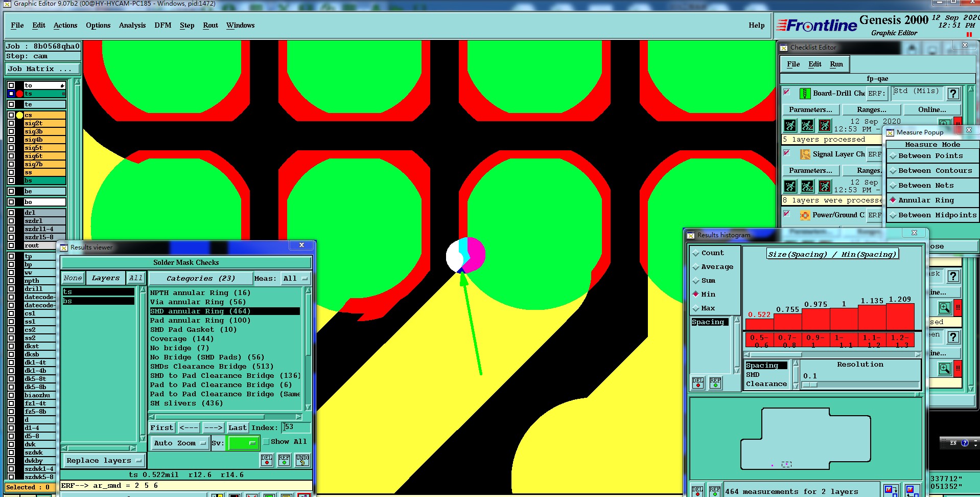Open Meas: All dropdown
The image size is (980, 497).
click(296, 279)
